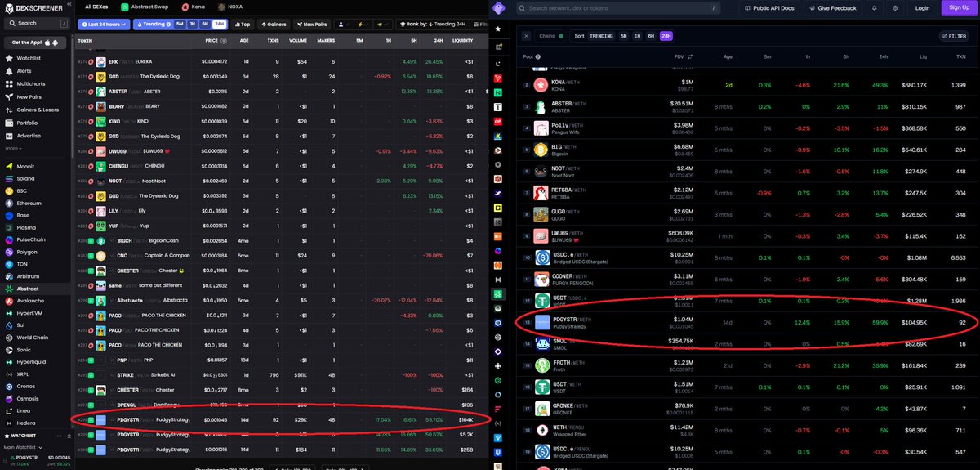Click the DEX Screener search field

36,23
